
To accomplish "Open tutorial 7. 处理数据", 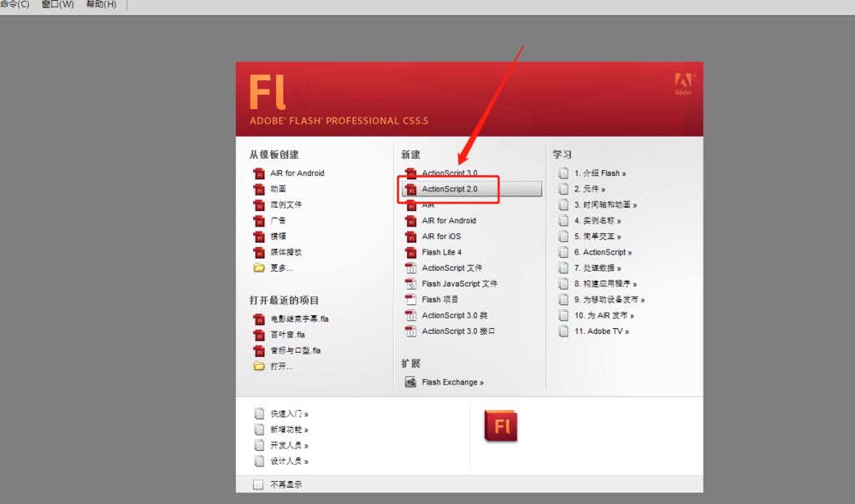I will click(x=598, y=268).
